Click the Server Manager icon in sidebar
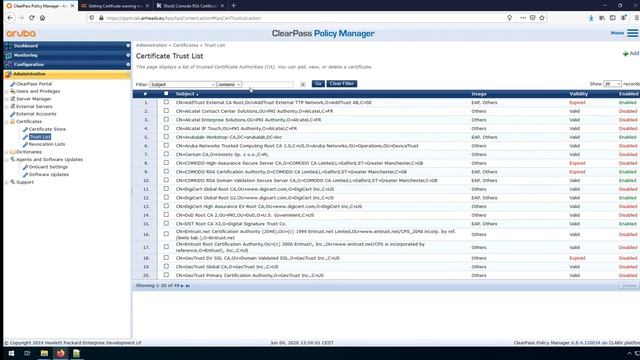640x360 pixels. pos(13,99)
